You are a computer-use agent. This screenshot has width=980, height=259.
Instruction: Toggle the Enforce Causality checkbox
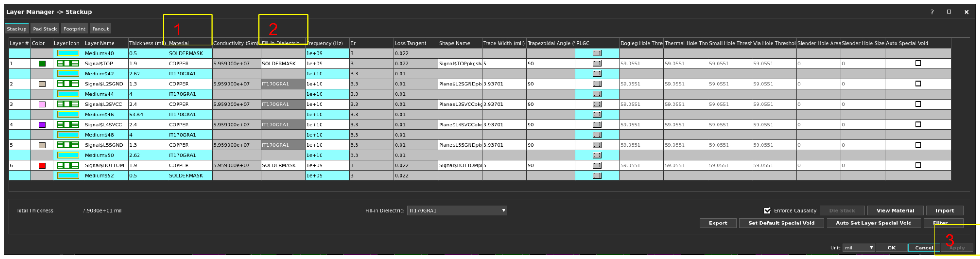pyautogui.click(x=767, y=210)
